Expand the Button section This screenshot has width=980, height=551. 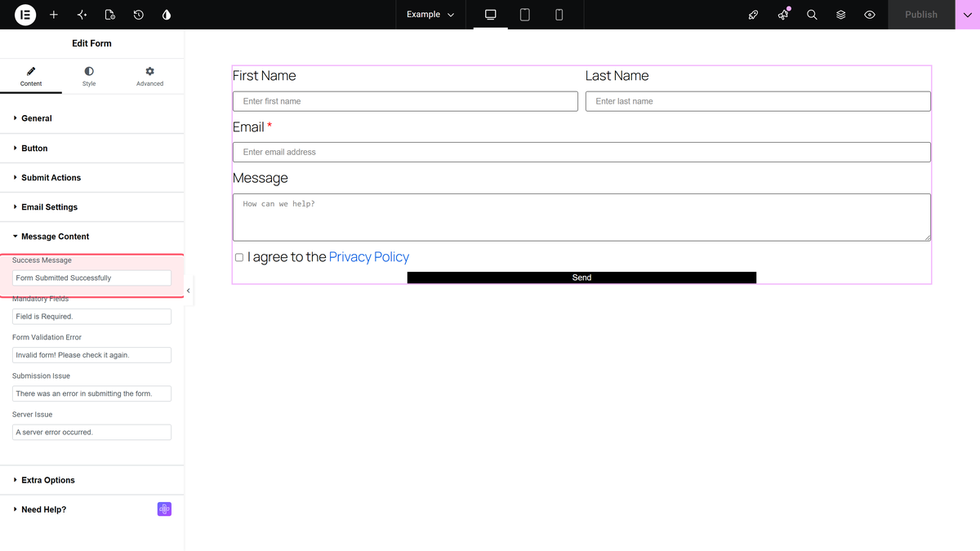pos(92,149)
